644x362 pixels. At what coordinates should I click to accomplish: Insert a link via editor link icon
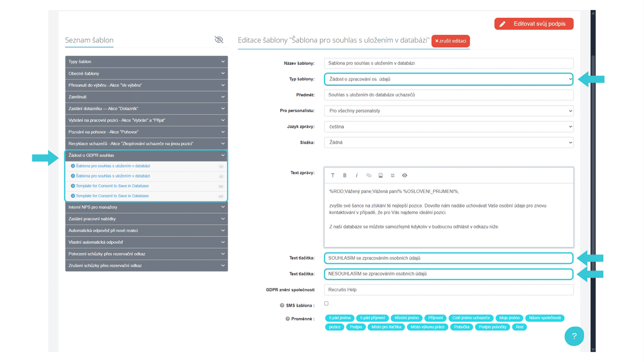369,175
